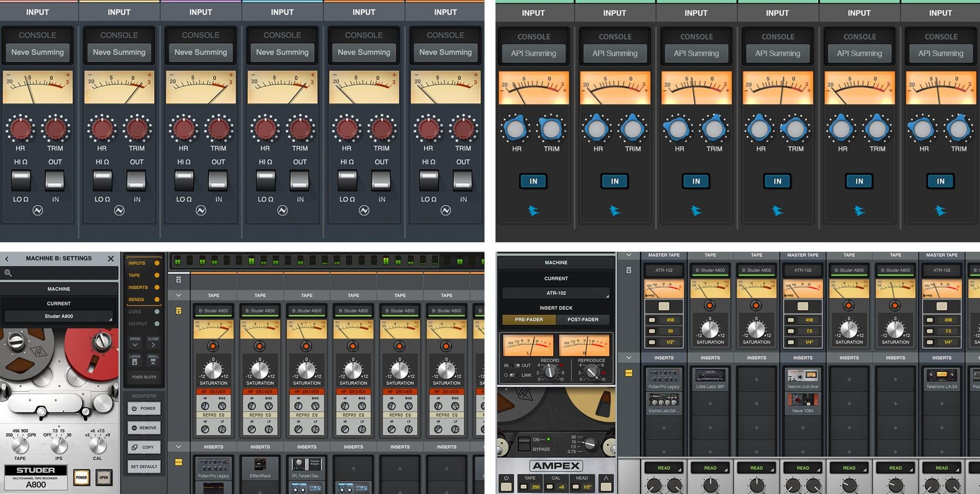Image resolution: width=980 pixels, height=494 pixels.
Task: Click the OPEN all rows chevron
Action: (135, 343)
